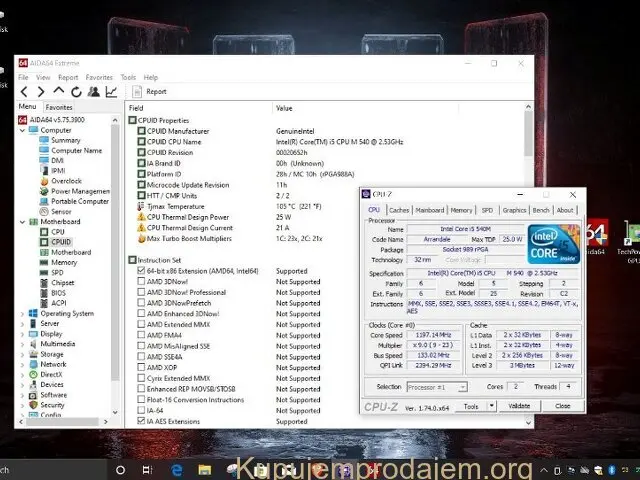
Task: Click the Back arrow in AIDA64 toolbar
Action: (25, 91)
